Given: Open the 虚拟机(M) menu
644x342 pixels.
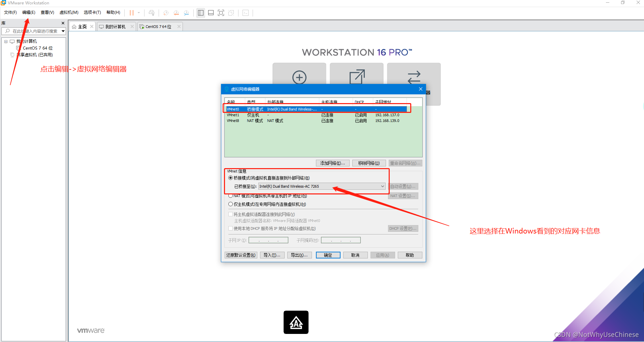Looking at the screenshot, I should 69,12.
